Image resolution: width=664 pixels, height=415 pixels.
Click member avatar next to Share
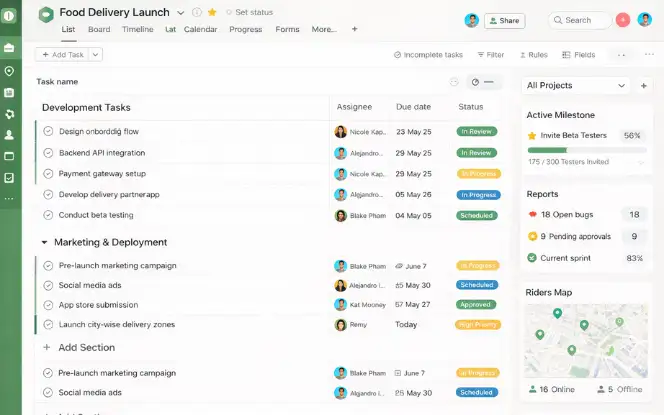tap(471, 20)
